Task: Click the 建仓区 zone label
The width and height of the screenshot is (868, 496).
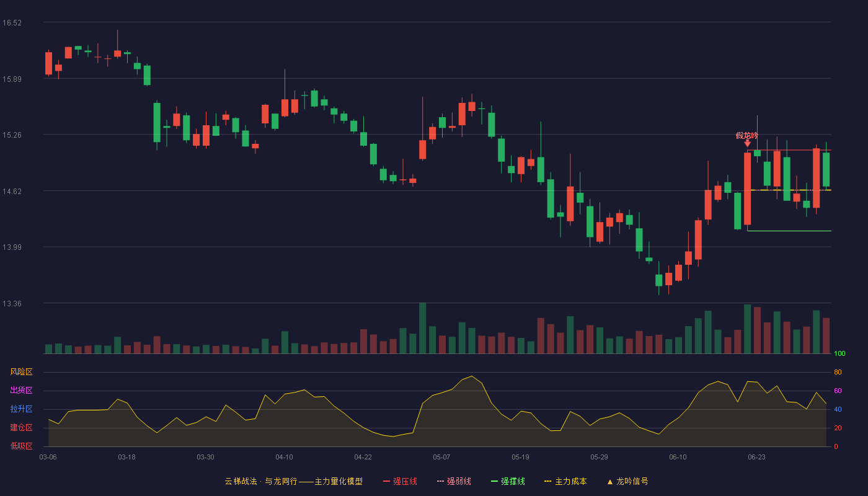Action: click(x=21, y=428)
